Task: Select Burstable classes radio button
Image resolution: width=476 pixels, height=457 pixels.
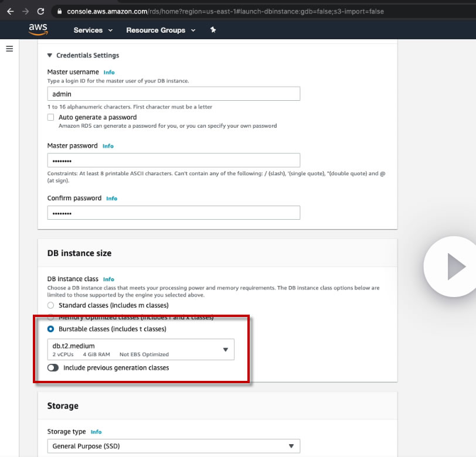Action: 50,329
